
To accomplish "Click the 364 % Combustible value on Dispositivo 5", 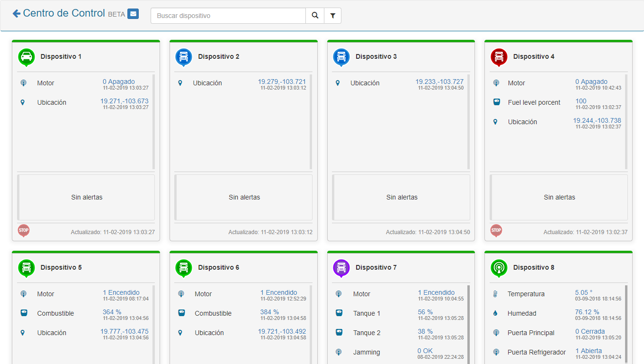I will 112,312.
